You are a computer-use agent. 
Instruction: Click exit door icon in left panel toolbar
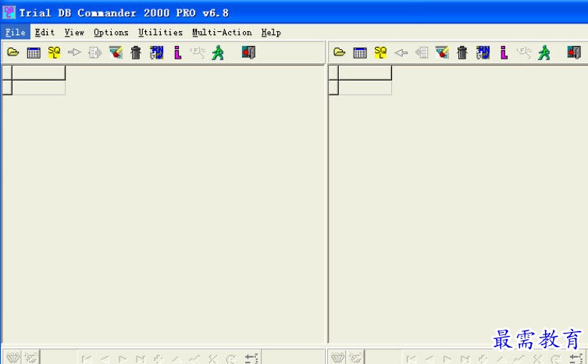[248, 52]
